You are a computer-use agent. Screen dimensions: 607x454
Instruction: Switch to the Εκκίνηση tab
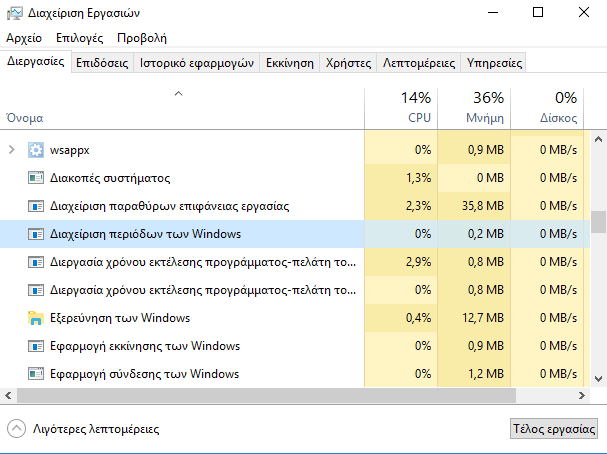(x=290, y=63)
